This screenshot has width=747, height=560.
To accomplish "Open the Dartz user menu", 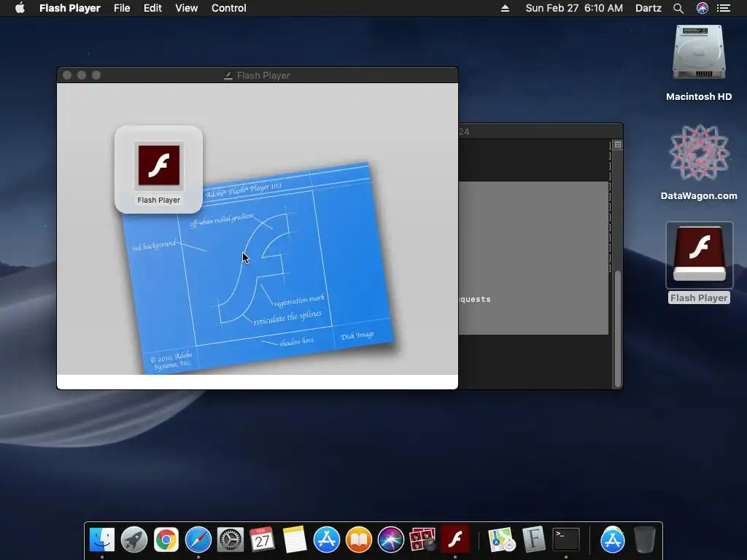I will (x=649, y=8).
